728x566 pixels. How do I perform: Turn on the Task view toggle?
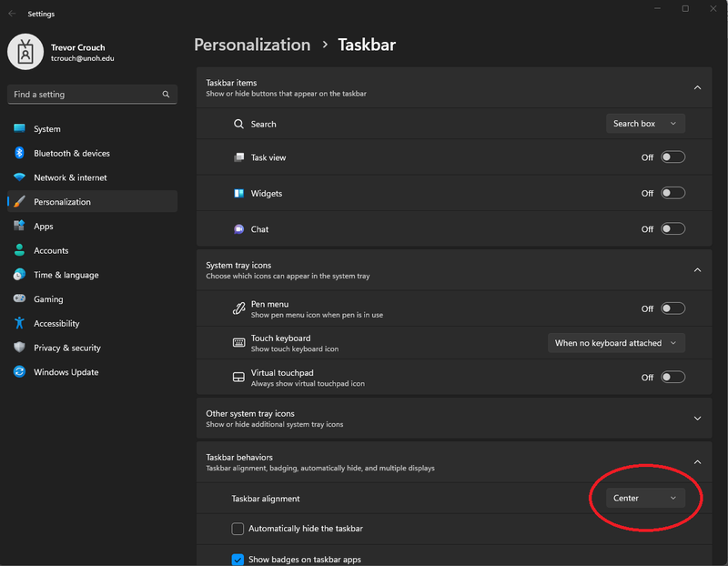tap(672, 157)
